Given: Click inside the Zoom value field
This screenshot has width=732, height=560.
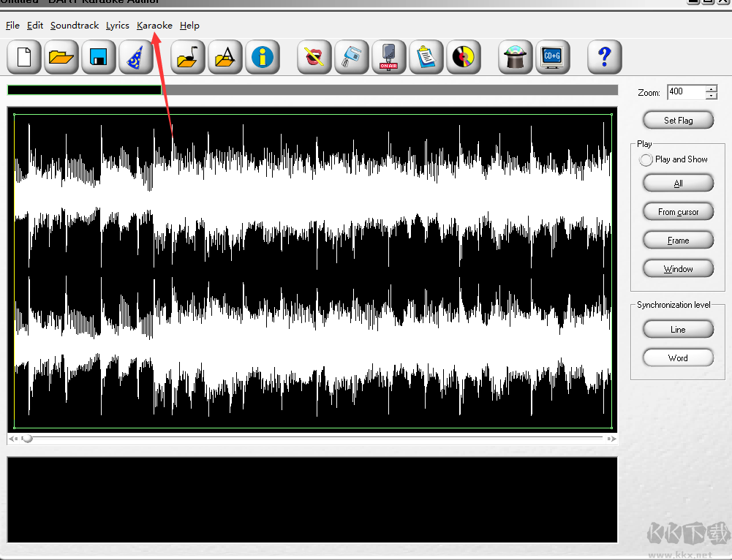Looking at the screenshot, I should coord(685,92).
